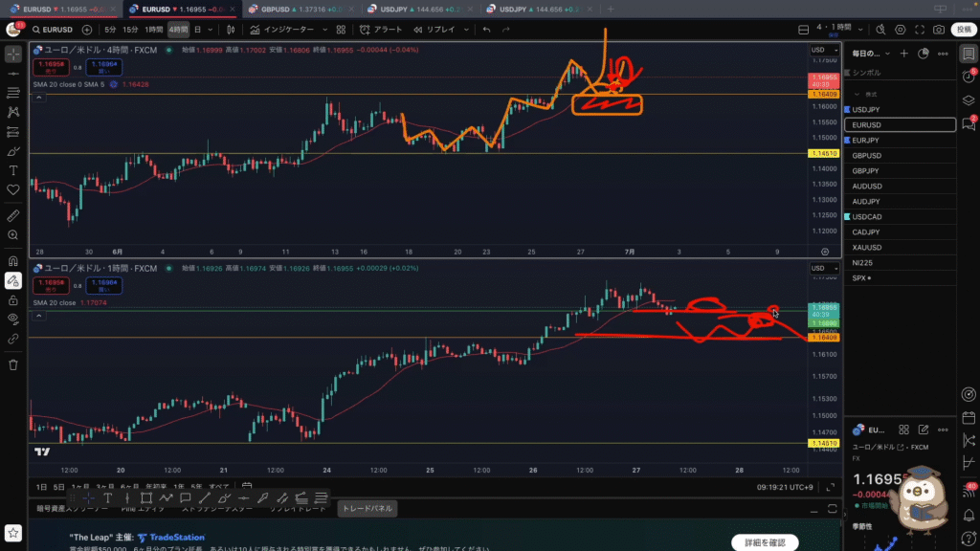
Task: Open the heart icons tool
Action: pos(13,190)
